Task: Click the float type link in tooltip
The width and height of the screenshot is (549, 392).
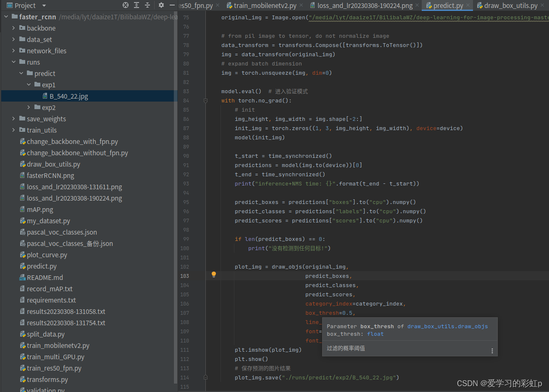Action: 375,334
